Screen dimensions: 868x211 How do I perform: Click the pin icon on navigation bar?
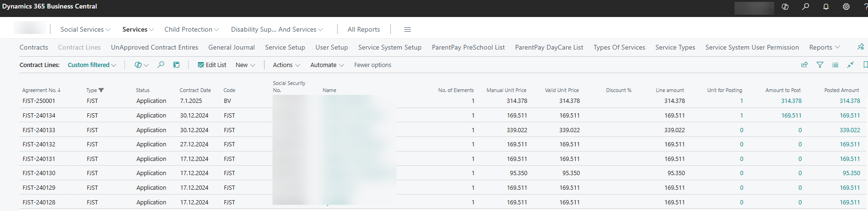coord(860,47)
